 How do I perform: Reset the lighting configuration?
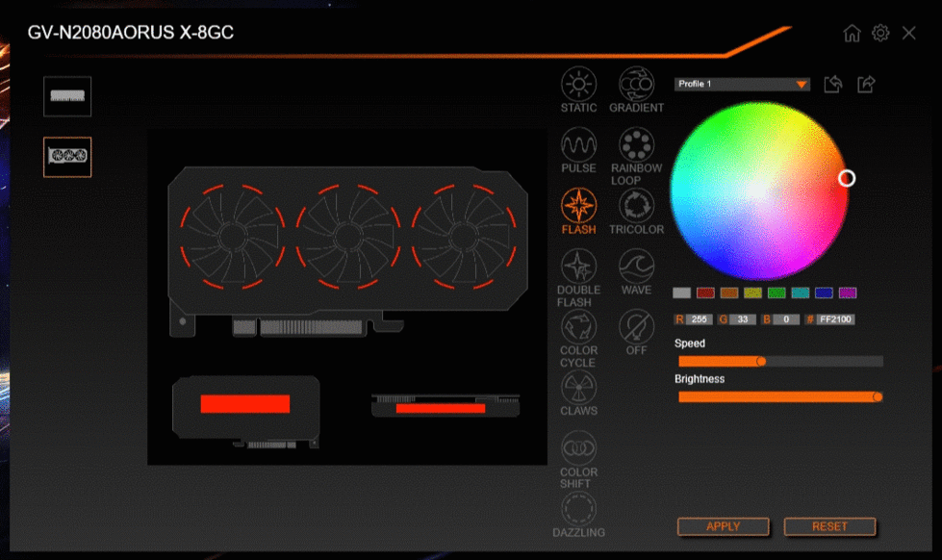pos(829,526)
